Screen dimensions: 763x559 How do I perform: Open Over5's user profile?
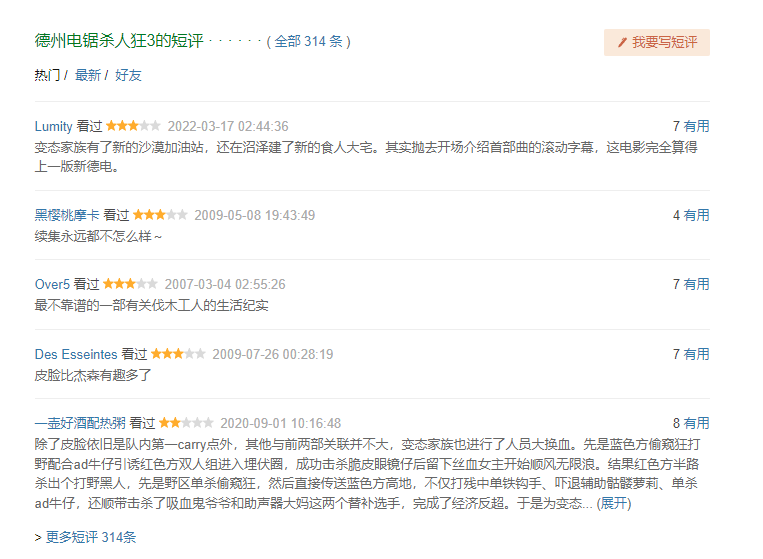click(x=52, y=284)
